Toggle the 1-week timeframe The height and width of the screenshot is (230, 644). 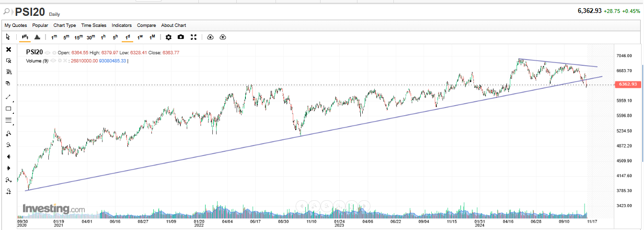(x=140, y=37)
